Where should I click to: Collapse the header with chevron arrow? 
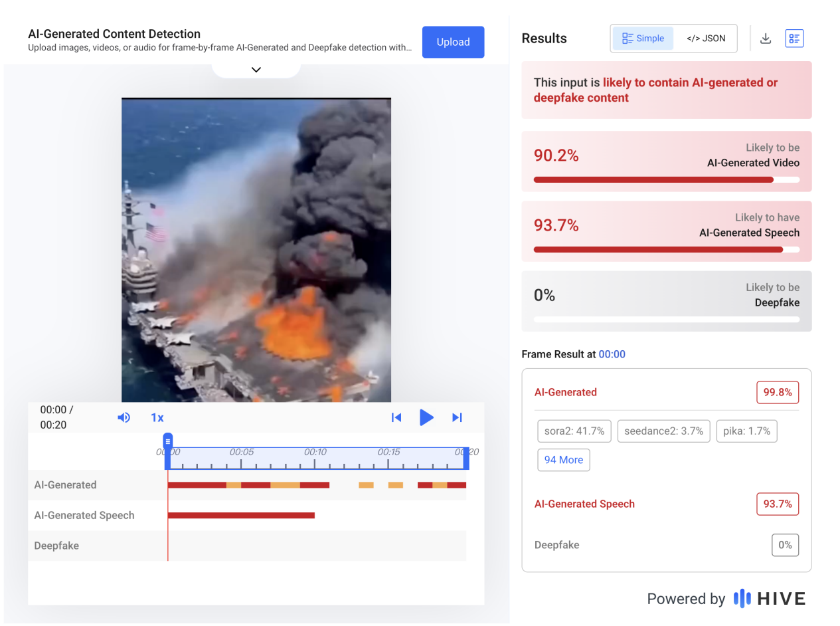(x=256, y=70)
